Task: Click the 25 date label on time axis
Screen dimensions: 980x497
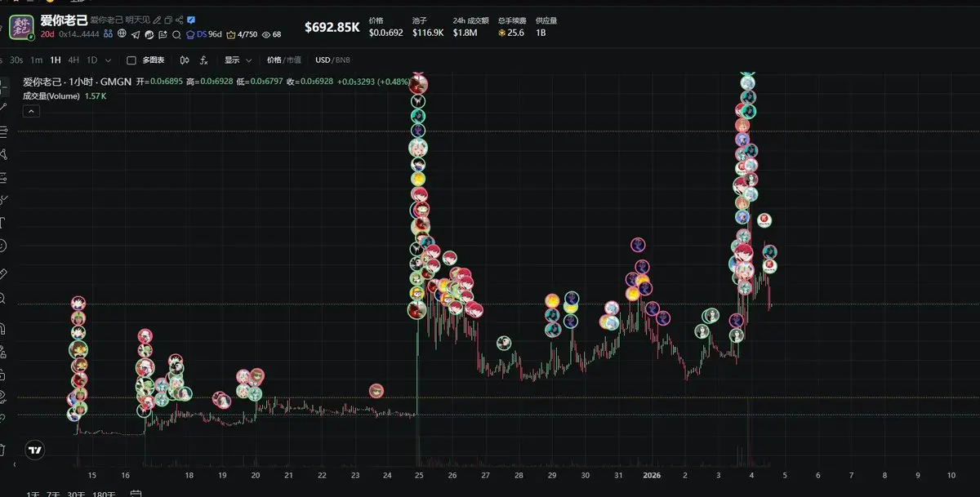Action: pos(419,475)
